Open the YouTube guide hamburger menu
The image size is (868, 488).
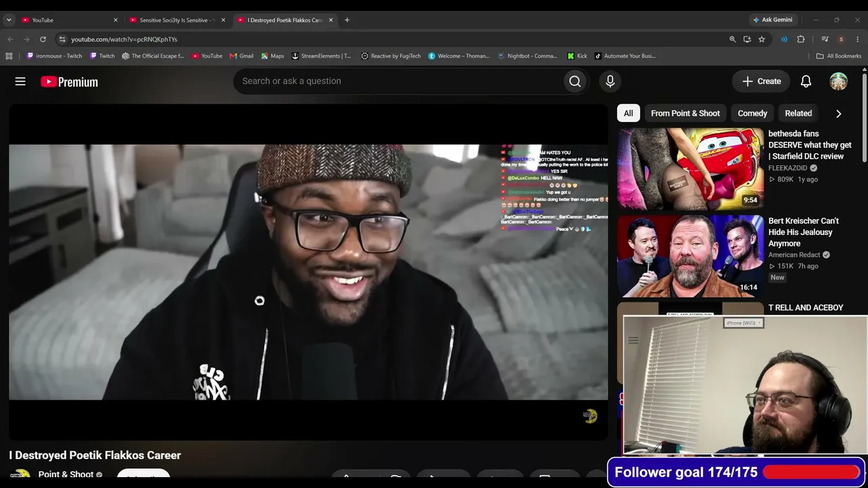click(20, 81)
